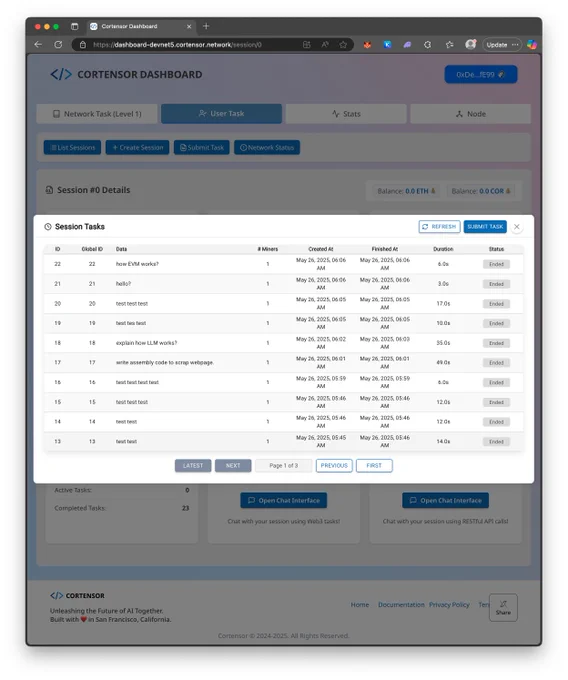Open the browser favorites icon

[x=450, y=45]
